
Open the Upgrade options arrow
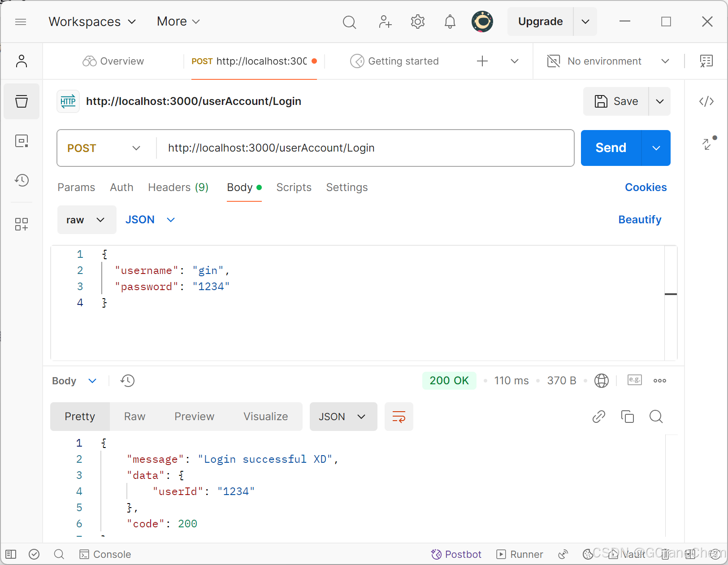(585, 22)
